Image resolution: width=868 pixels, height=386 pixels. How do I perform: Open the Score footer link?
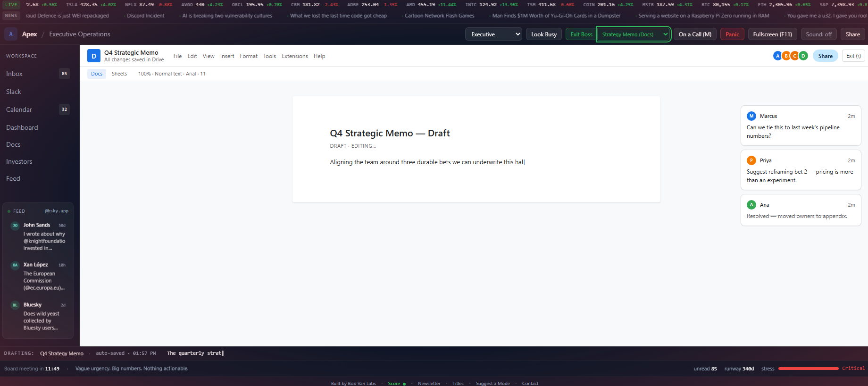point(394,384)
